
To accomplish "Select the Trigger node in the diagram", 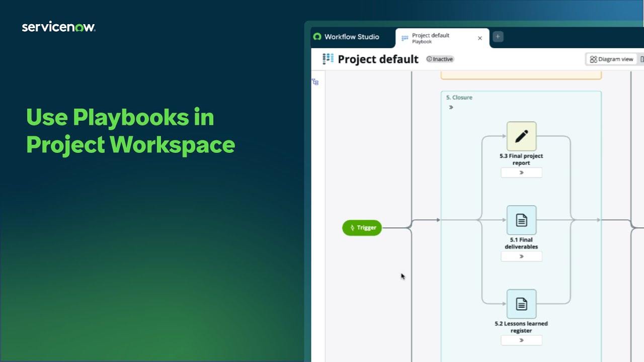I will click(362, 228).
